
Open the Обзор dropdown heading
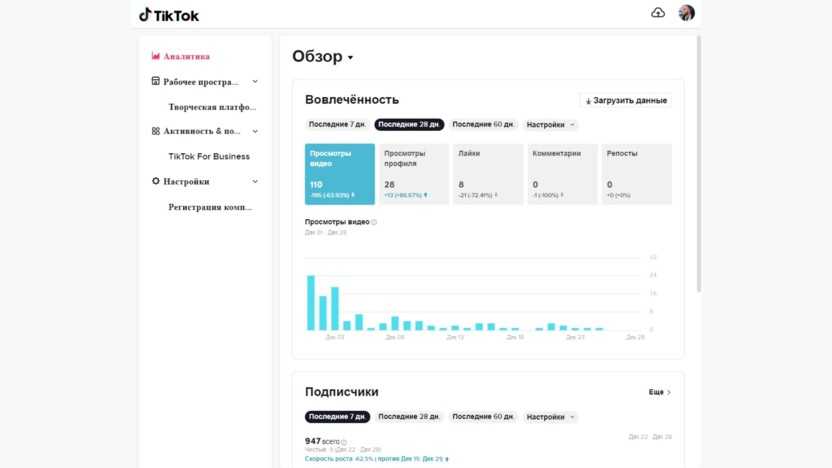(323, 57)
